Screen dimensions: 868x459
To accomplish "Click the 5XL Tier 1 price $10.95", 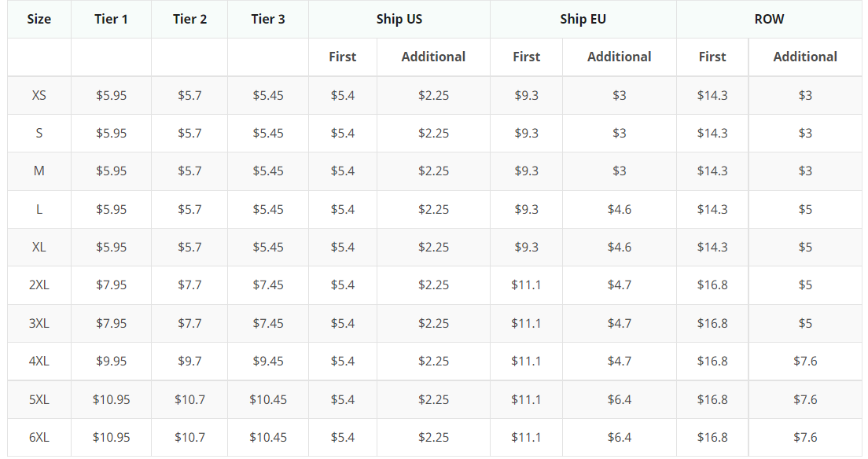I will pos(111,399).
